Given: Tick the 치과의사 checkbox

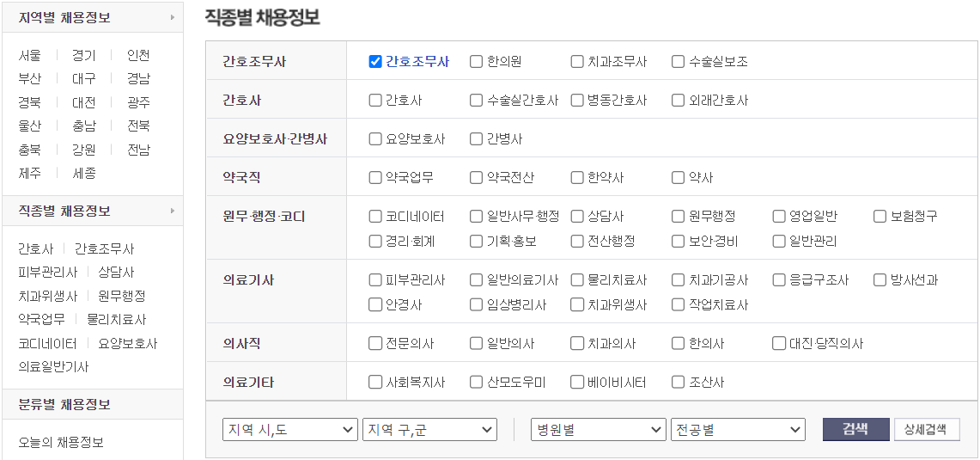Looking at the screenshot, I should coord(577,343).
